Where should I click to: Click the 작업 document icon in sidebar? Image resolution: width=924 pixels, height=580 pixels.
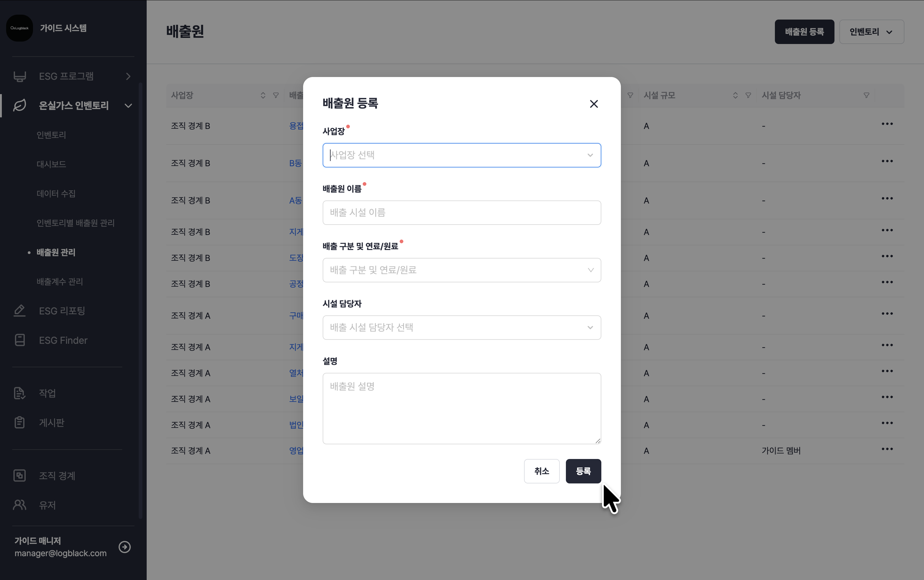coord(20,393)
